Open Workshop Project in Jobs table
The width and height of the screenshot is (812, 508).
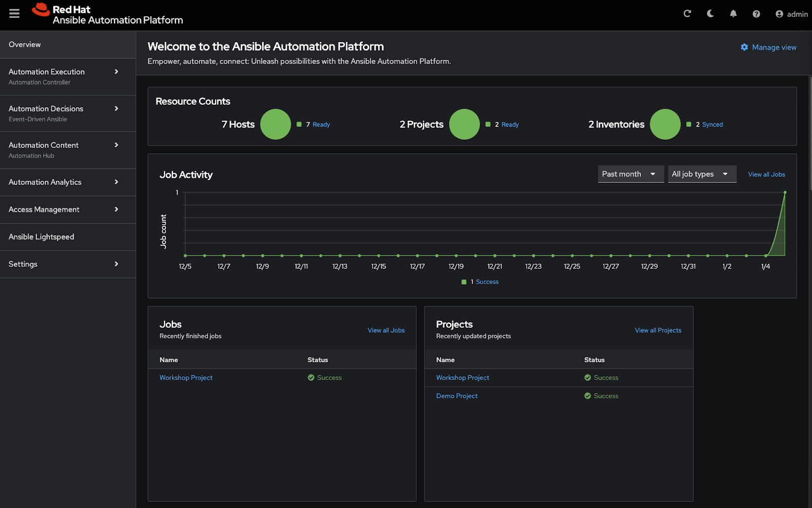coord(186,377)
